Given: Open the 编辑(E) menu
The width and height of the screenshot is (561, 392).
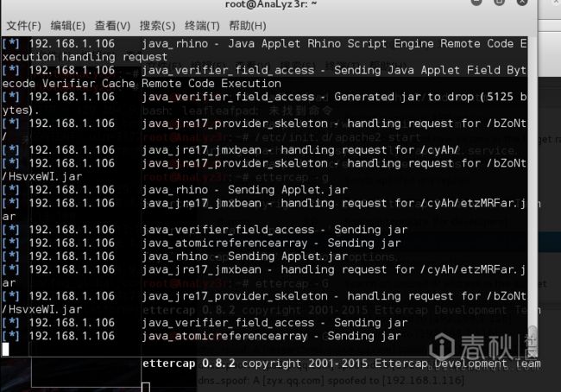Looking at the screenshot, I should tap(68, 26).
